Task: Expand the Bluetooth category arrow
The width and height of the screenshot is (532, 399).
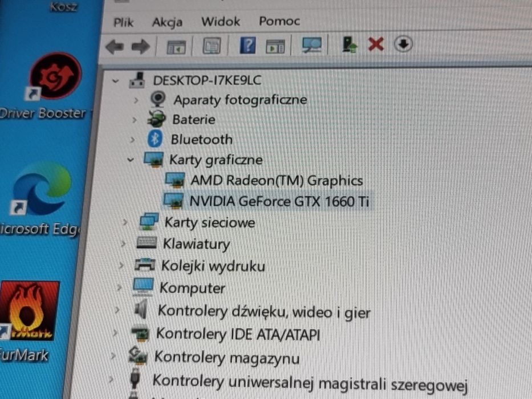Action: point(132,140)
